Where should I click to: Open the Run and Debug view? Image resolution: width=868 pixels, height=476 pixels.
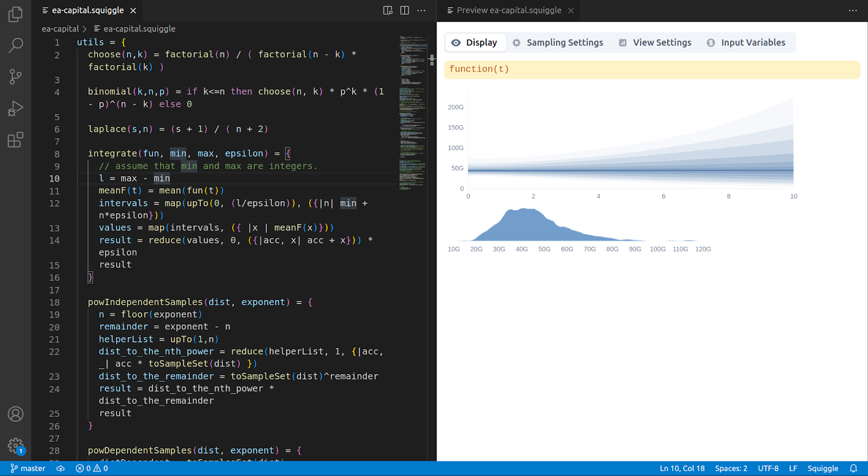pyautogui.click(x=16, y=108)
